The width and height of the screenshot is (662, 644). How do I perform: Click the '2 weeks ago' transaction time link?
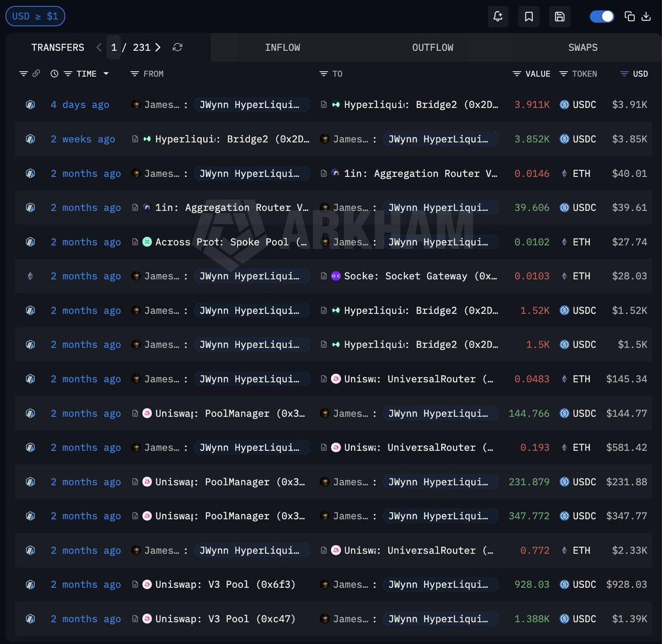click(x=83, y=139)
